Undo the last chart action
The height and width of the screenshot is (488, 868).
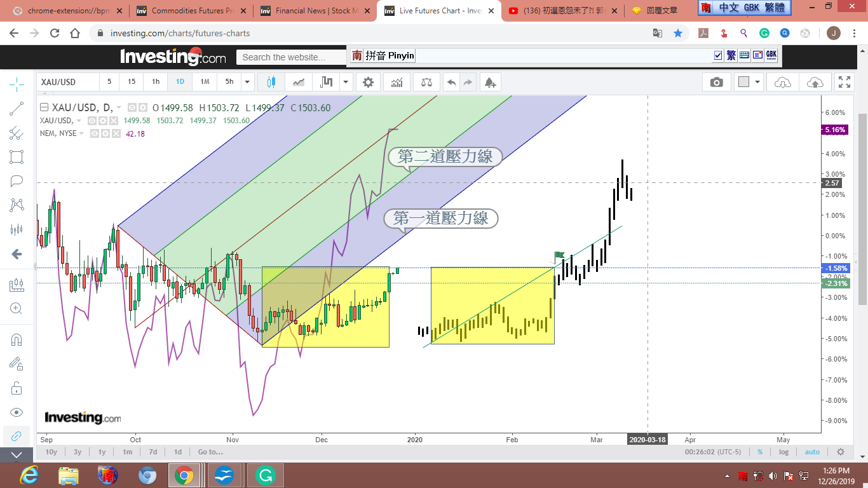click(451, 82)
